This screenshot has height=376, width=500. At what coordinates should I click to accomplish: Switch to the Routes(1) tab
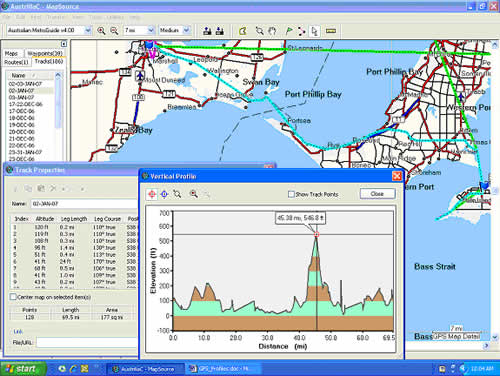pos(16,62)
